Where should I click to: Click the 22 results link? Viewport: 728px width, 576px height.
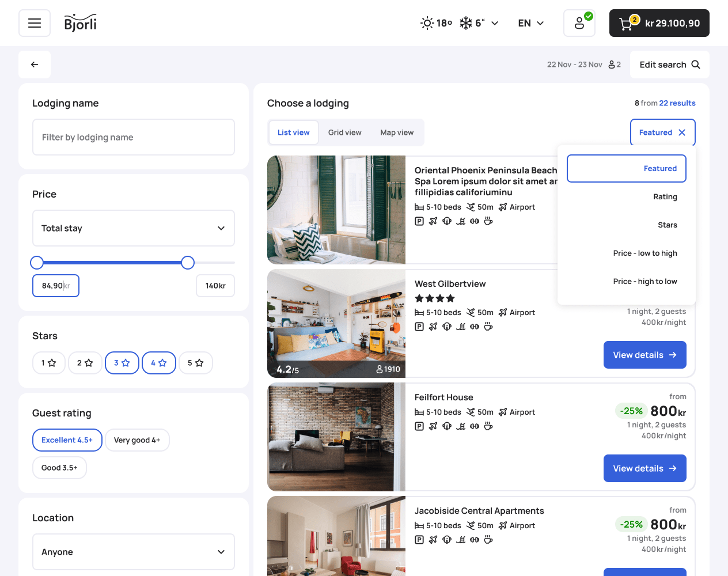[677, 103]
